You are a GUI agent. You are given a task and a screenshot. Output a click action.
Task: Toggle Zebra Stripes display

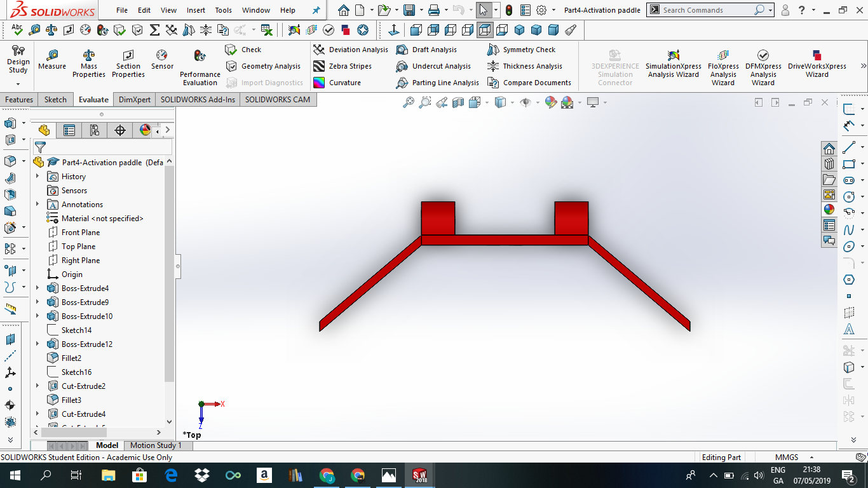(343, 66)
